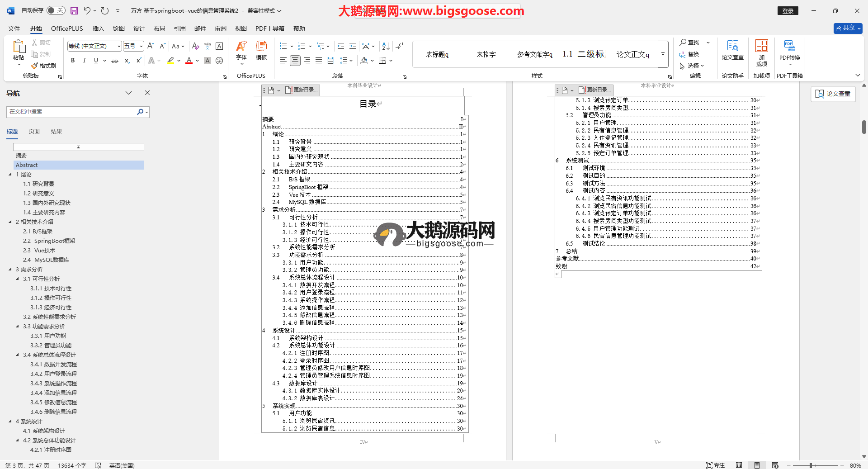Toggle the AutoSave (自动保存) switch
Viewport: 868px width, 469px height.
pyautogui.click(x=55, y=10)
